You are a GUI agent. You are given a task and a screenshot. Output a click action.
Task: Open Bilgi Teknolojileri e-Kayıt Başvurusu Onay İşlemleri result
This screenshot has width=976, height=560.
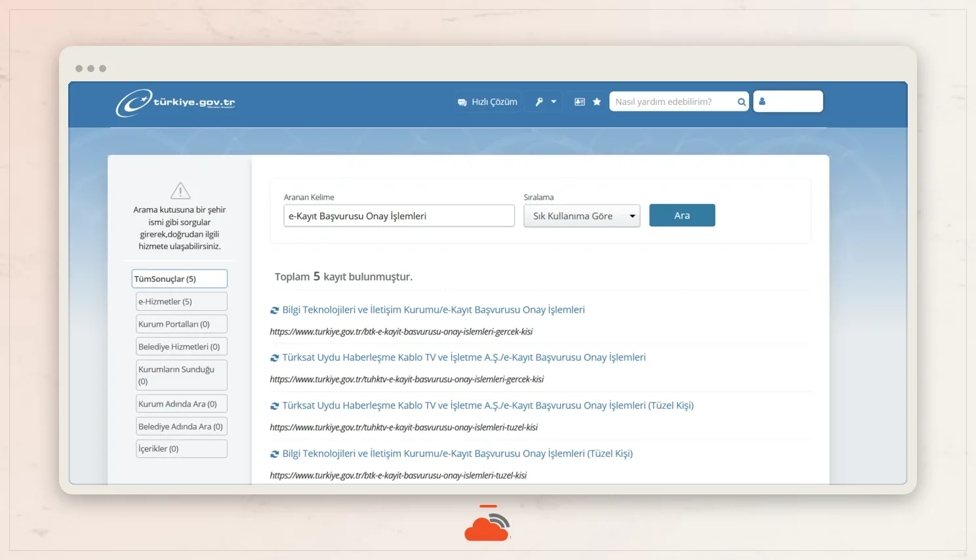[x=434, y=310]
